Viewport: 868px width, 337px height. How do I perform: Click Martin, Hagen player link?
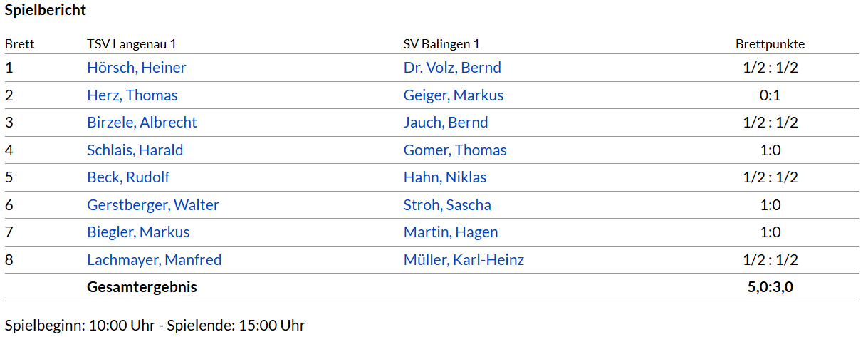point(451,232)
